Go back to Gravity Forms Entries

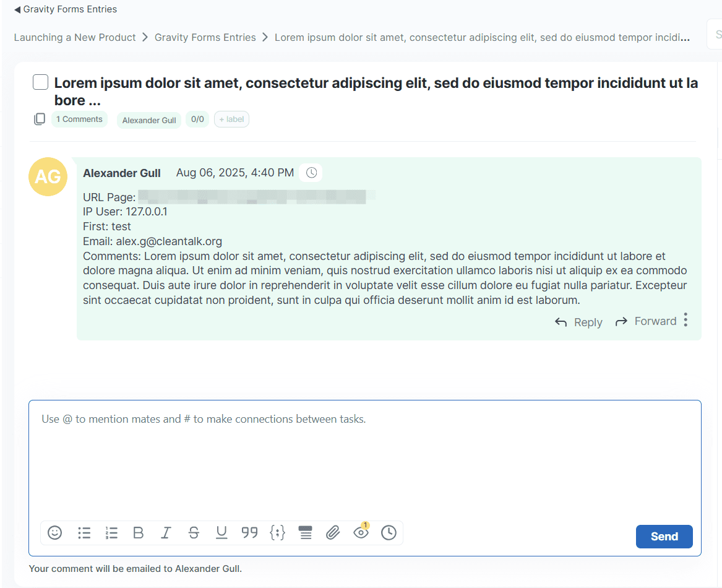pyautogui.click(x=65, y=9)
